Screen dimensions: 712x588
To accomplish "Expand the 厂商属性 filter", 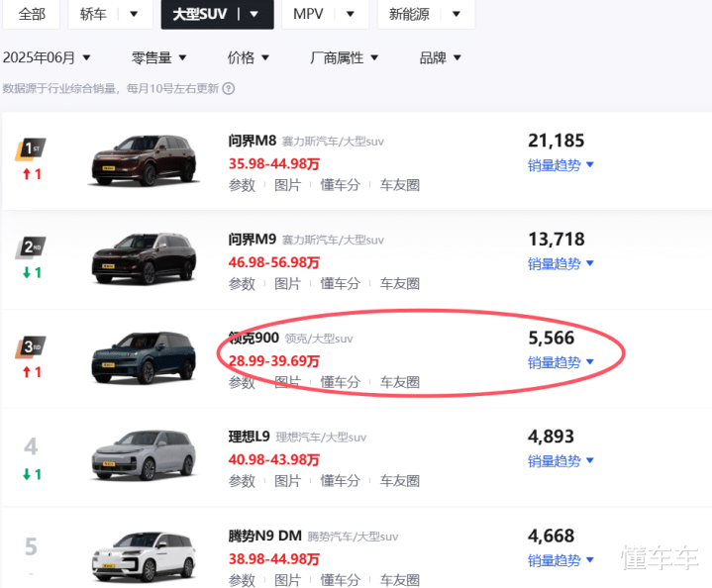I will [345, 57].
